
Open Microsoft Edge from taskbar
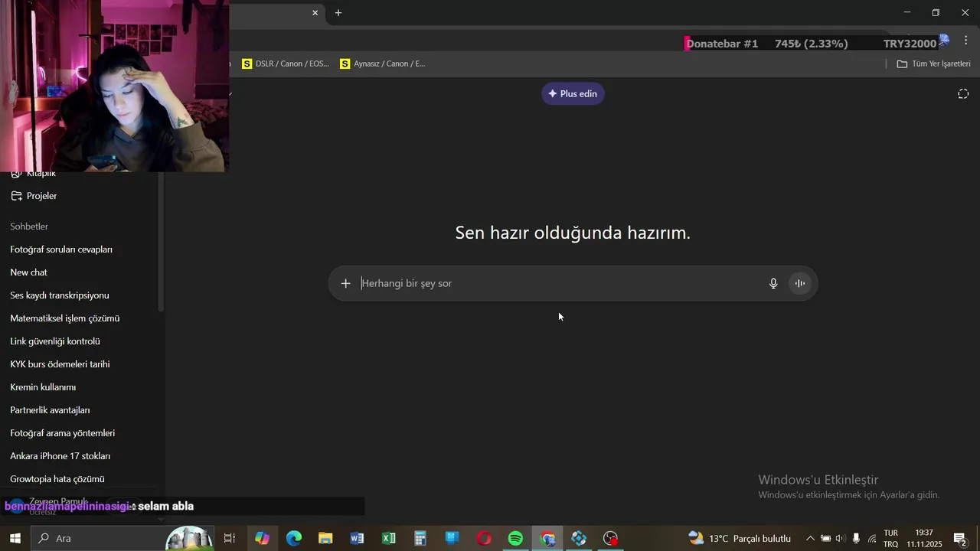(x=294, y=538)
